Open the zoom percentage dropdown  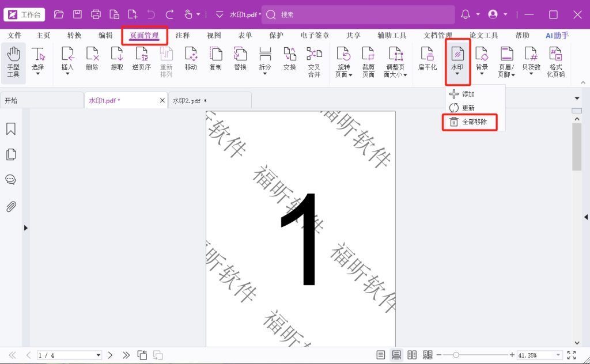[x=558, y=355]
